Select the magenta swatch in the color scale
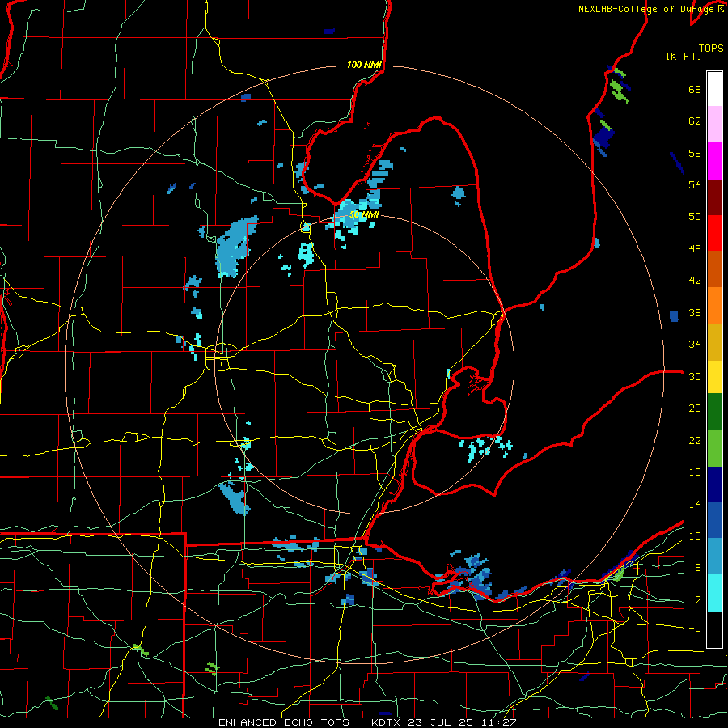728x728 pixels. [714, 161]
